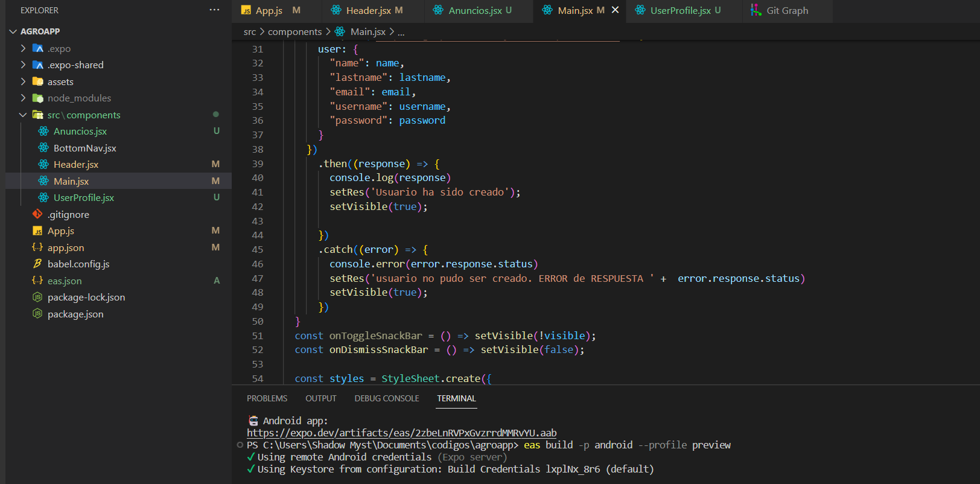This screenshot has width=980, height=484.
Task: Open the PROBLEMS panel tab
Action: (267, 398)
